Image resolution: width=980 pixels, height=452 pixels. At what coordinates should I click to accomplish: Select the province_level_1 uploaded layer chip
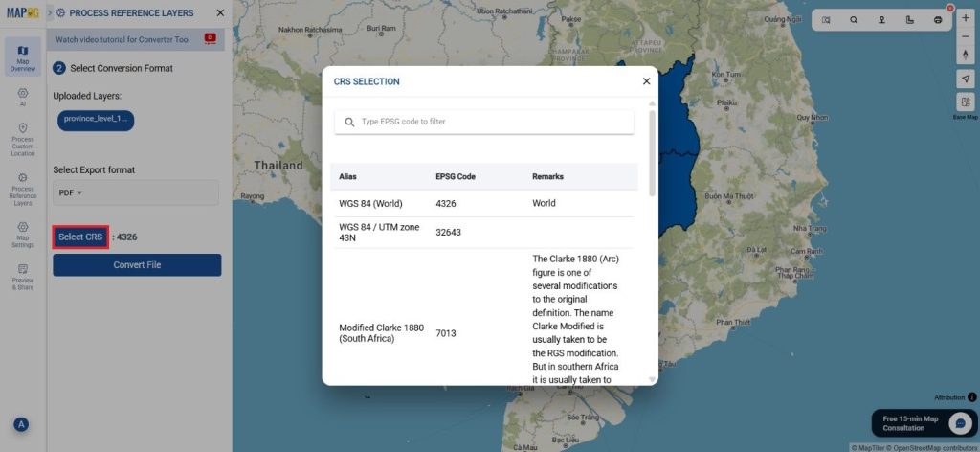coord(96,121)
